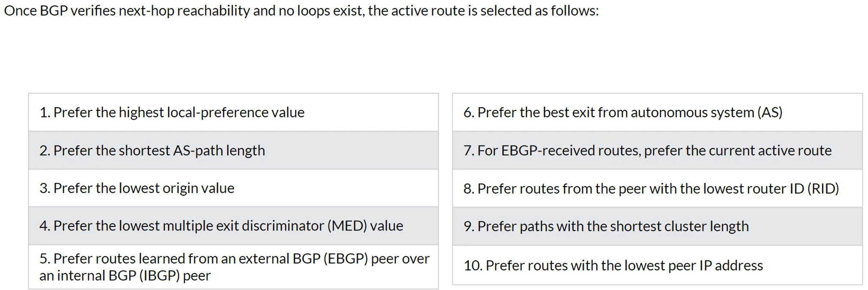Select the lowest origin value row
868x290 pixels.
(233, 188)
